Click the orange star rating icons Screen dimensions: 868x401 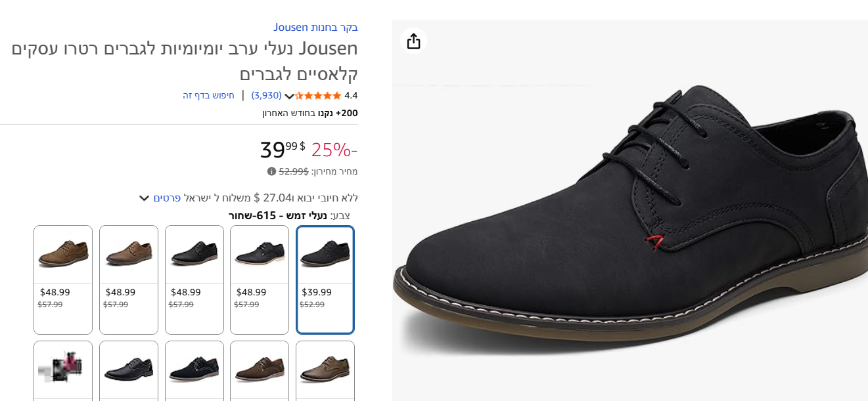click(x=319, y=96)
